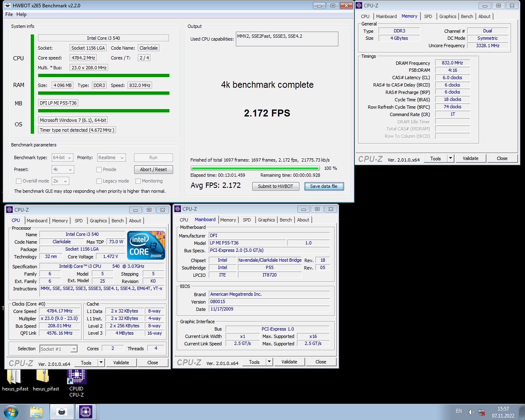Select second hexus_pifast folder beside CPUID shortcut

pos(46,380)
